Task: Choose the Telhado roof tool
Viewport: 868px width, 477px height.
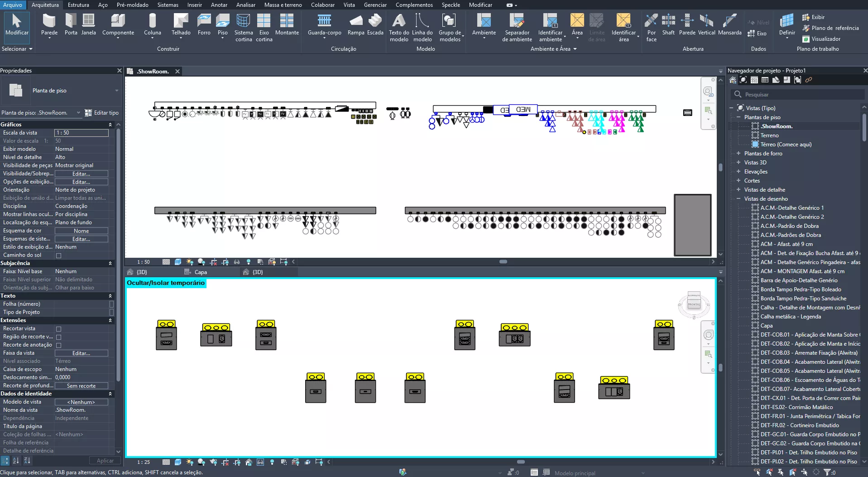Action: click(x=181, y=24)
